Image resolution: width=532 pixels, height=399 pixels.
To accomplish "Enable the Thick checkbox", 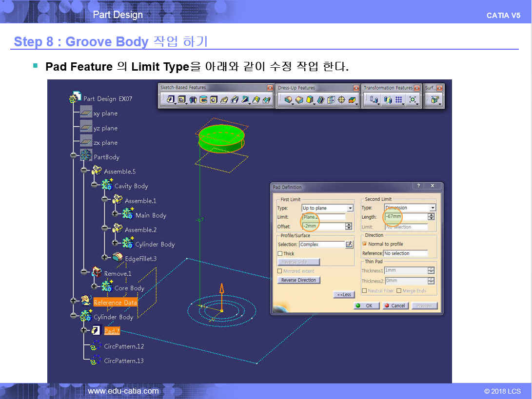I will point(280,254).
